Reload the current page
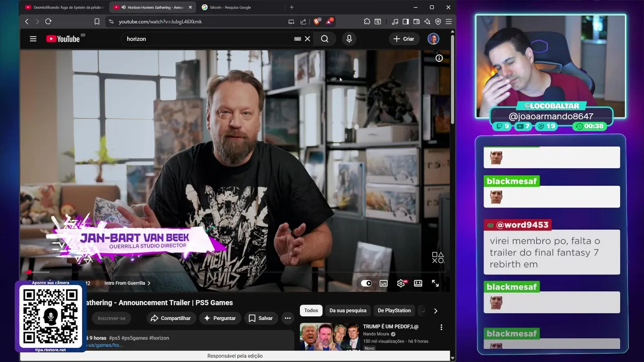The image size is (644, 362). click(x=48, y=22)
